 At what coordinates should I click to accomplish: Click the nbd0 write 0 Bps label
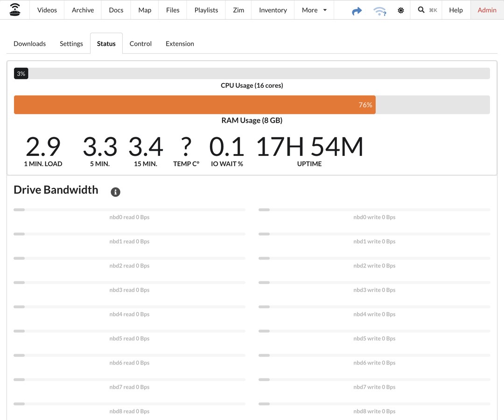[x=374, y=217]
